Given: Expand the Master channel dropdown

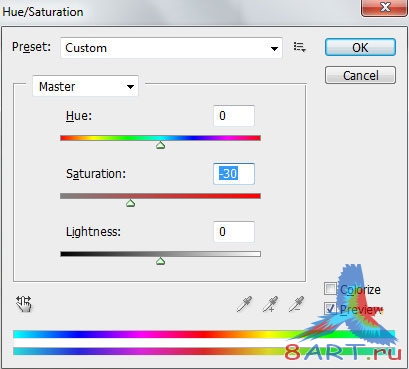Looking at the screenshot, I should [85, 86].
